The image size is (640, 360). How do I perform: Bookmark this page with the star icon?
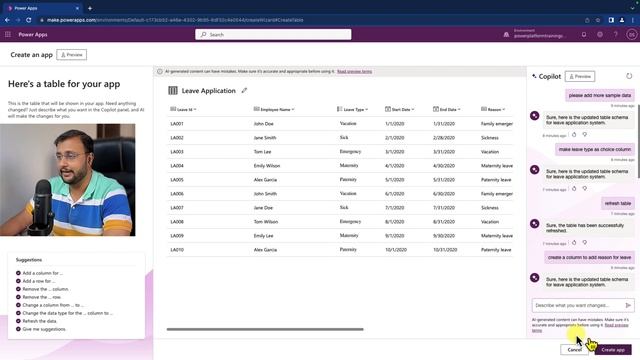click(598, 20)
